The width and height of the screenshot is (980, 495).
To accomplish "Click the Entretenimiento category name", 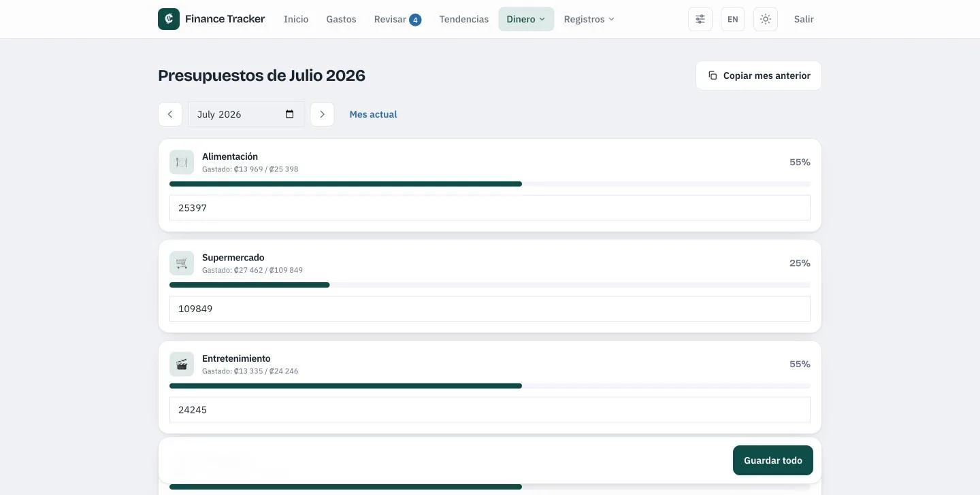I will 236,358.
